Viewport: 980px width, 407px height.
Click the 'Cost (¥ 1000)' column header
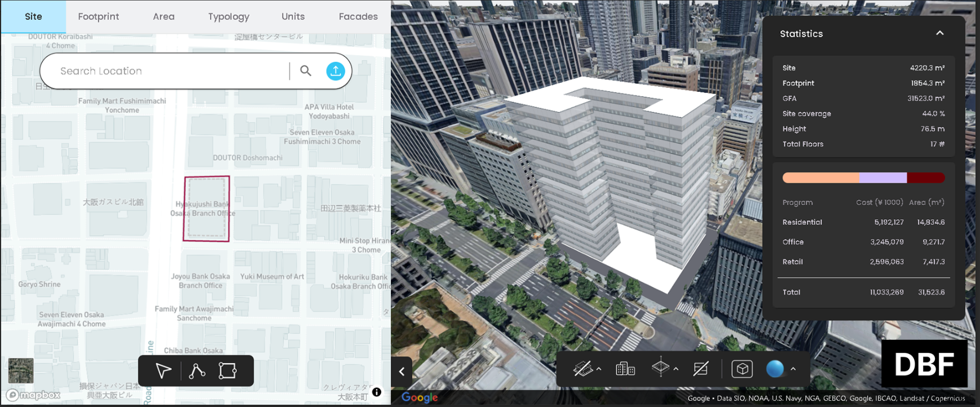tap(880, 202)
